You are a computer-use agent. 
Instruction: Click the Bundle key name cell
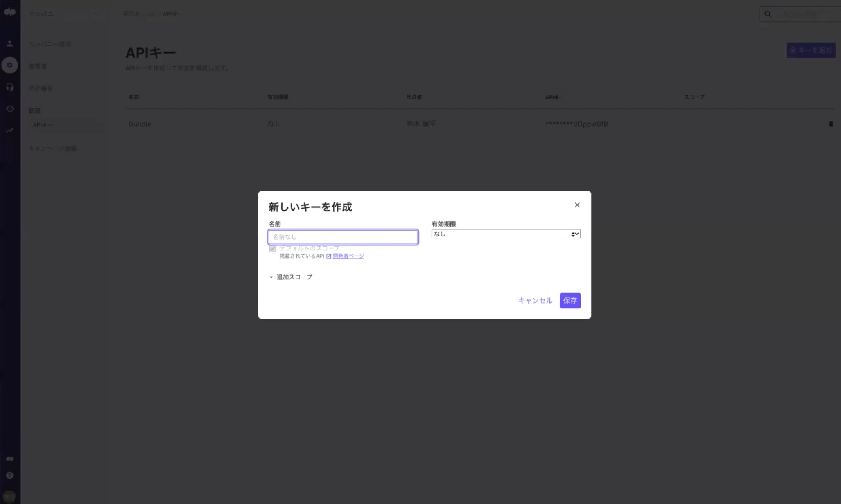pyautogui.click(x=140, y=124)
